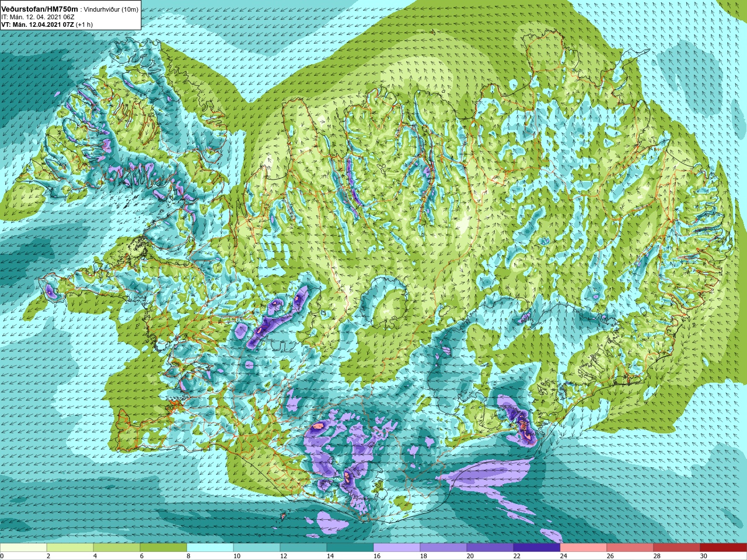Select the pale cyan 8–10 legend swatch
This screenshot has height=560, width=747.
(210, 548)
